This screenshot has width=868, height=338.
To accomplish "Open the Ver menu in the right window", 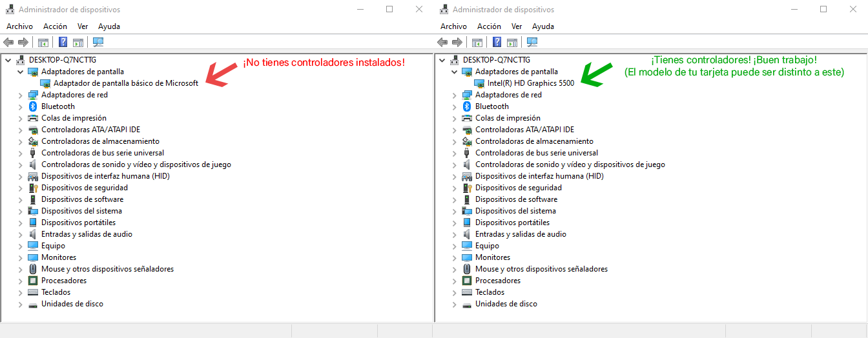I will point(517,26).
